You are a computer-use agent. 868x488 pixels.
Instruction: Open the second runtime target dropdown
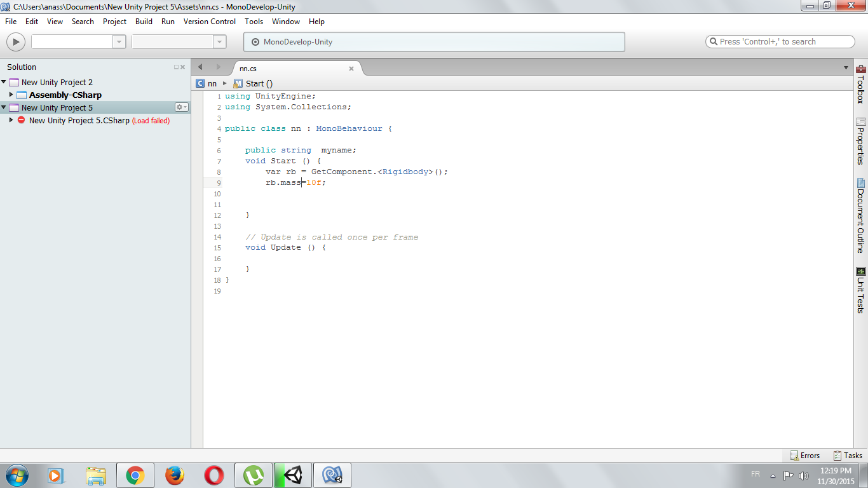pyautogui.click(x=219, y=42)
